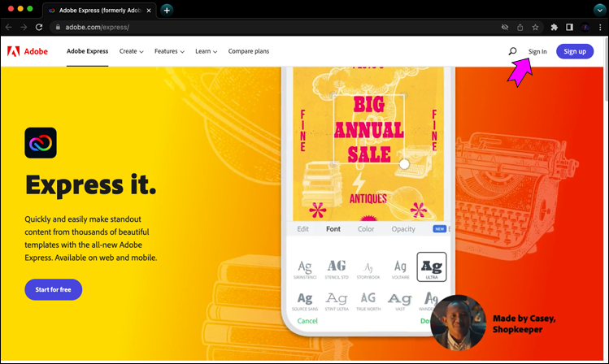Toggle the browser side panel icon
The width and height of the screenshot is (609, 364).
click(x=569, y=27)
